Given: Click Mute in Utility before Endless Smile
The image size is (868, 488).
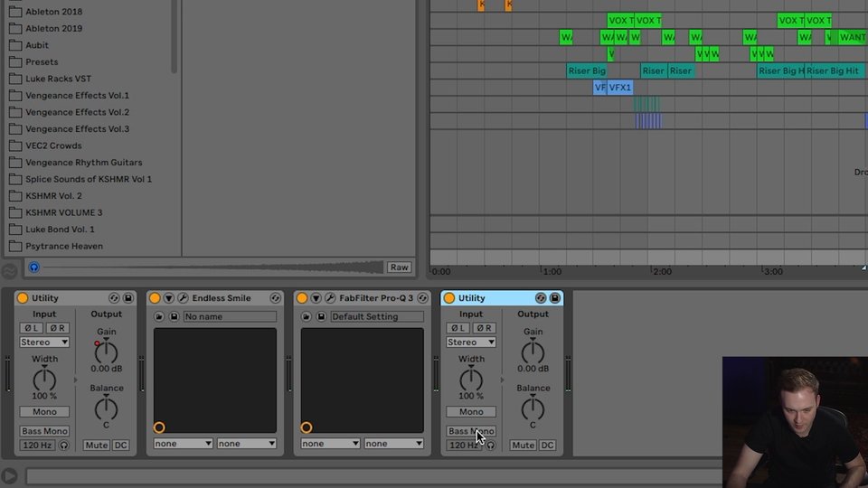Looking at the screenshot, I should pyautogui.click(x=97, y=446).
